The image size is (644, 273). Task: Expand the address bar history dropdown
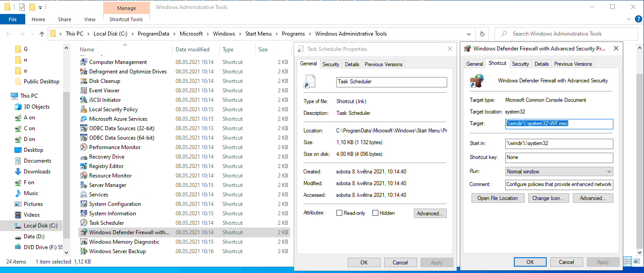[x=470, y=34]
